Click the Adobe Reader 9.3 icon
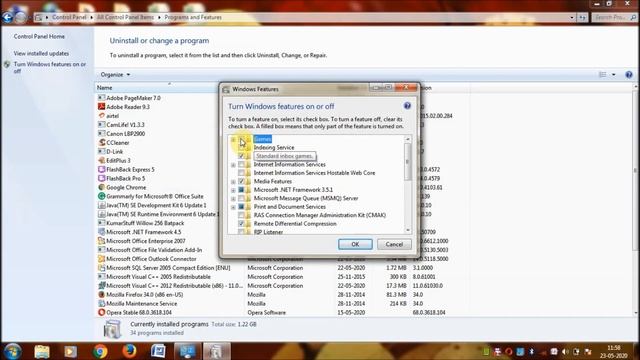The height and width of the screenshot is (360, 640). pos(101,107)
